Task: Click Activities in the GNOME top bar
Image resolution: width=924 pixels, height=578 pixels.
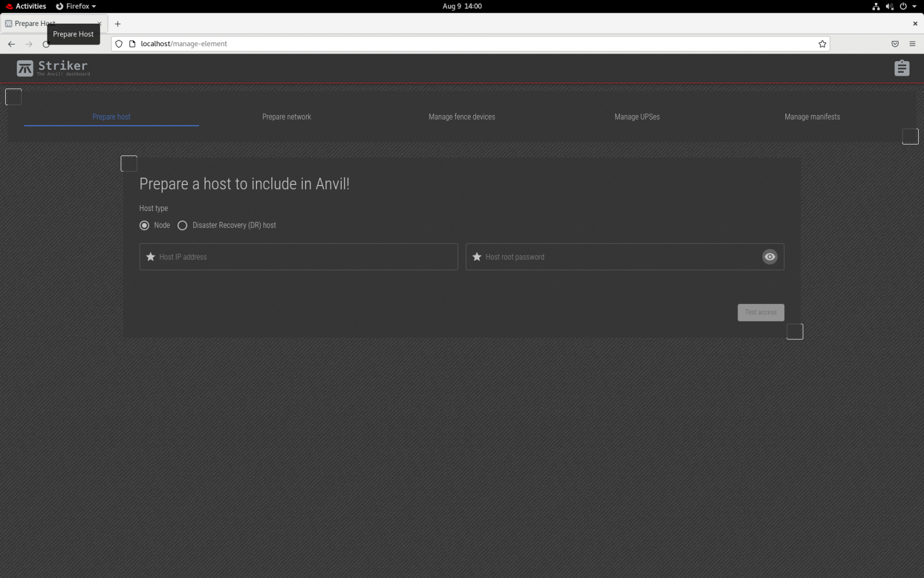Action: click(x=26, y=6)
